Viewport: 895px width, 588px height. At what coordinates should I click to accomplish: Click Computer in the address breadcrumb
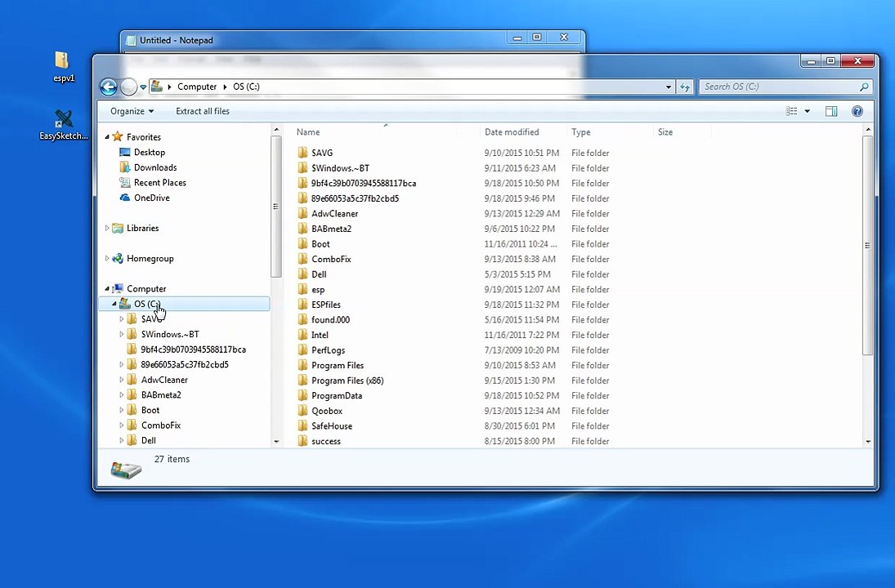[x=197, y=87]
